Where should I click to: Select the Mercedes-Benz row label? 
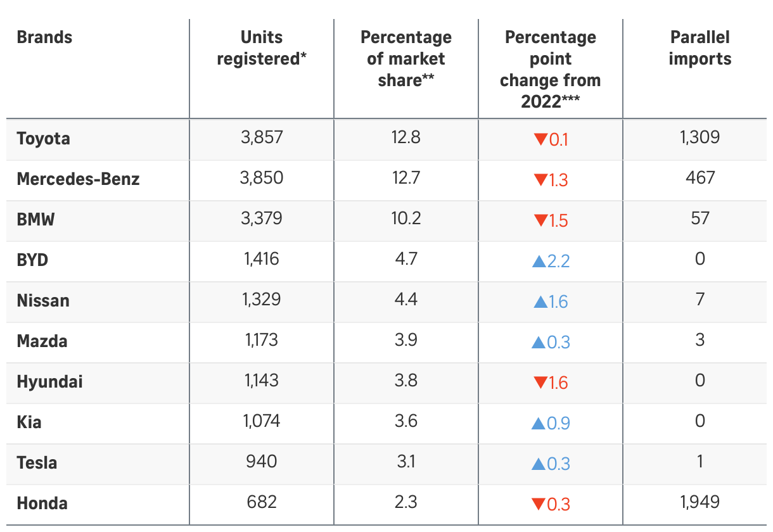78,179
